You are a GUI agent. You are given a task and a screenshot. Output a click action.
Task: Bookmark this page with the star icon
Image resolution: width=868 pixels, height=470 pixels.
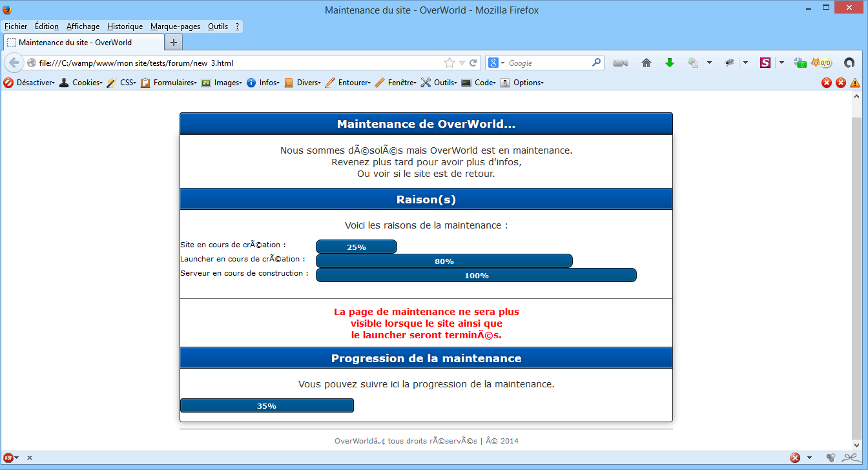449,63
